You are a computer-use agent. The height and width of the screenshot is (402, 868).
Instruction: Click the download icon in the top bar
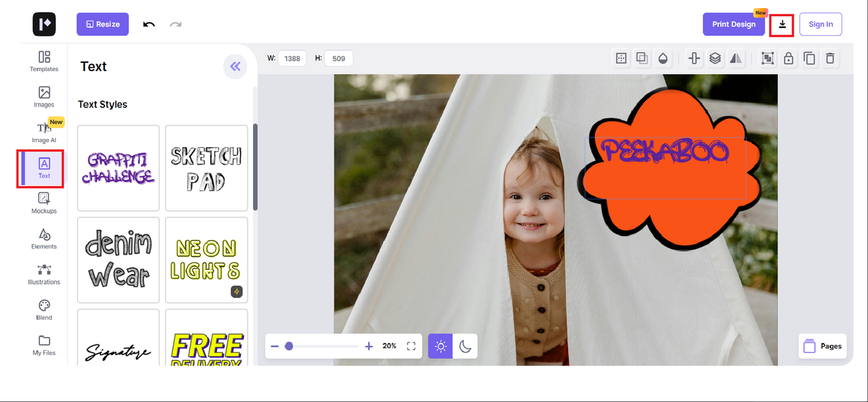pyautogui.click(x=782, y=24)
